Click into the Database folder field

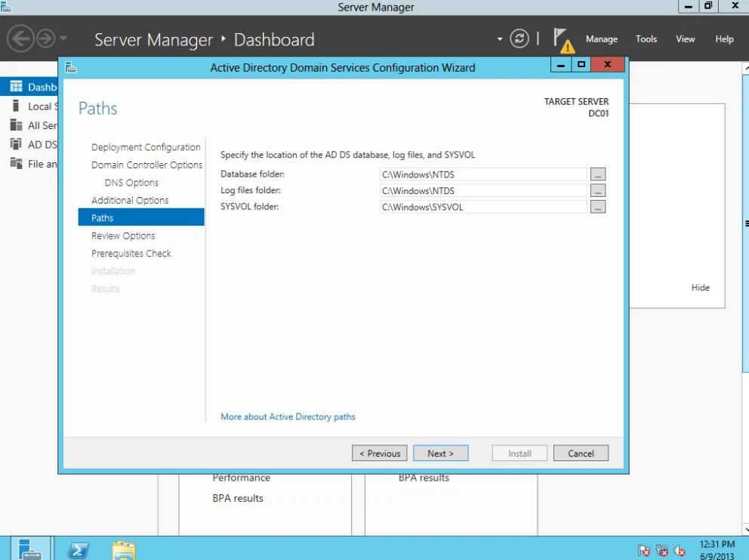483,174
